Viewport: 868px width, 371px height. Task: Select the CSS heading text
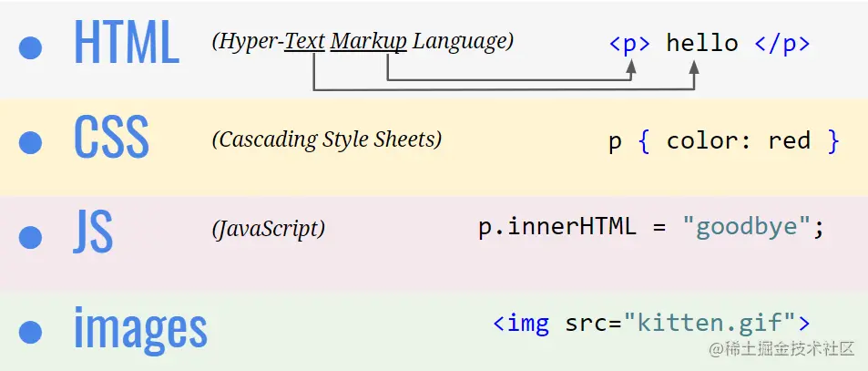(111, 139)
